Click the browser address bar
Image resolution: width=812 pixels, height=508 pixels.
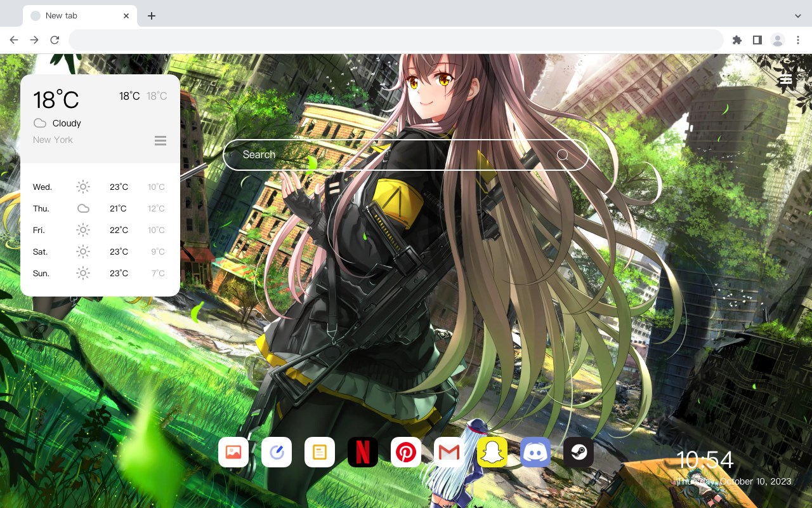(396, 40)
